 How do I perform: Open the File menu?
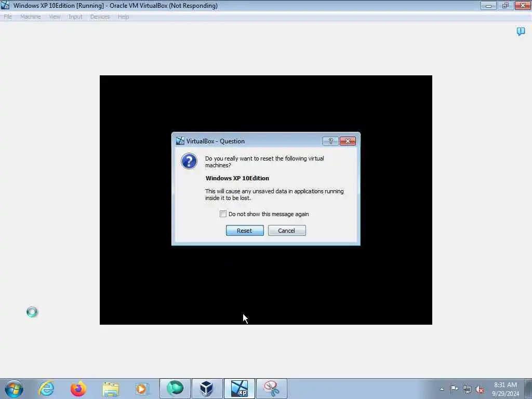click(8, 17)
